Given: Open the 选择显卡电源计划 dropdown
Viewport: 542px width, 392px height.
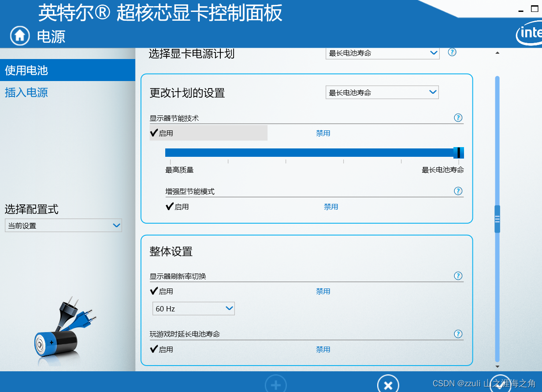Looking at the screenshot, I should click(x=382, y=53).
